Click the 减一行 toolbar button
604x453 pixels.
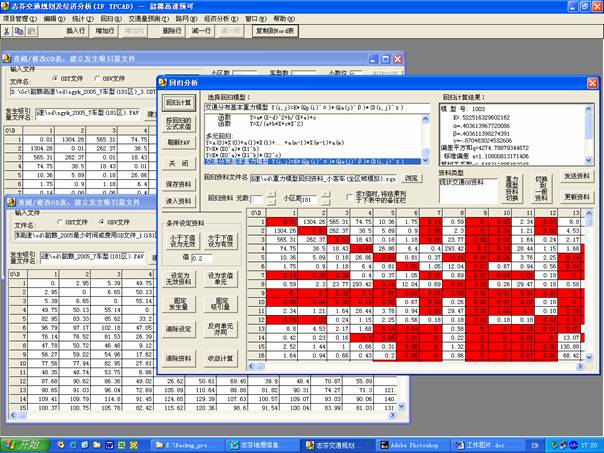click(201, 31)
